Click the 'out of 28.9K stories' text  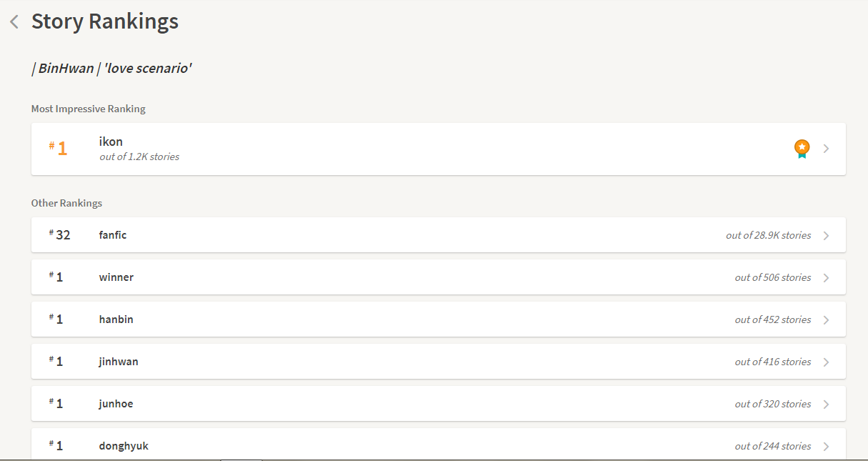point(769,235)
